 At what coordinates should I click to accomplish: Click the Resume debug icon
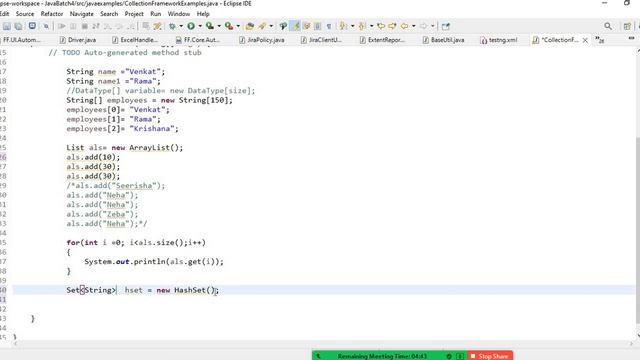click(x=62, y=26)
